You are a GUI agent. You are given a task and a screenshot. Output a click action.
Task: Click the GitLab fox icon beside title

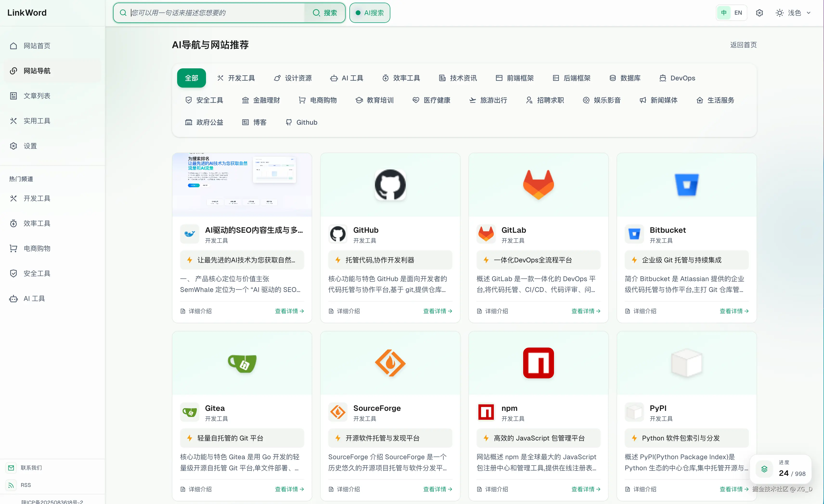coord(486,234)
